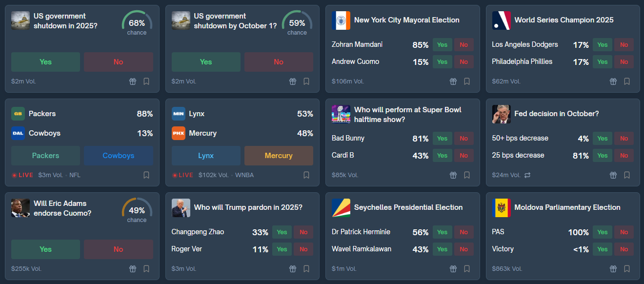This screenshot has width=644, height=284.
Task: Bookmark the Lynx vs Mercury game
Action: point(306,175)
